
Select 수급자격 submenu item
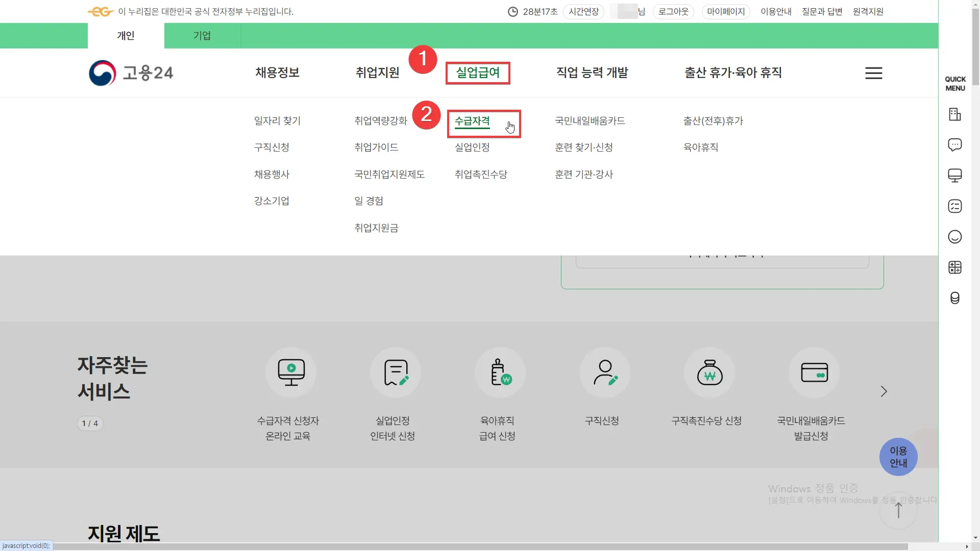tap(472, 121)
